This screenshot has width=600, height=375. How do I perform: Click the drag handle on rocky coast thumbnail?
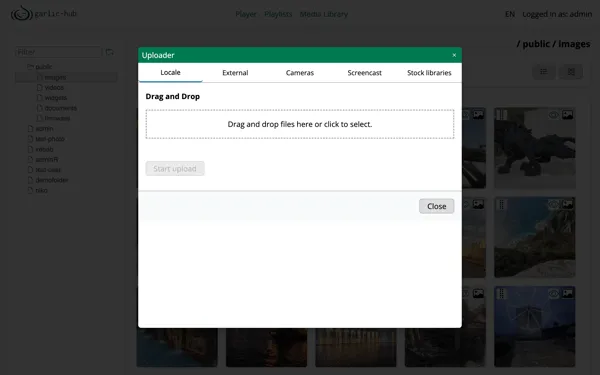(502, 205)
